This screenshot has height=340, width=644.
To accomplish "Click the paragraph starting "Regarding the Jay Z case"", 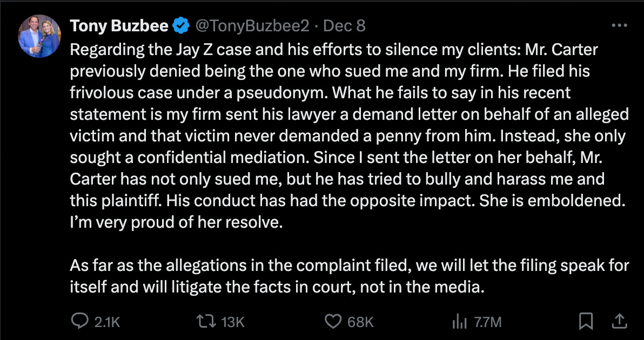I will (346, 135).
